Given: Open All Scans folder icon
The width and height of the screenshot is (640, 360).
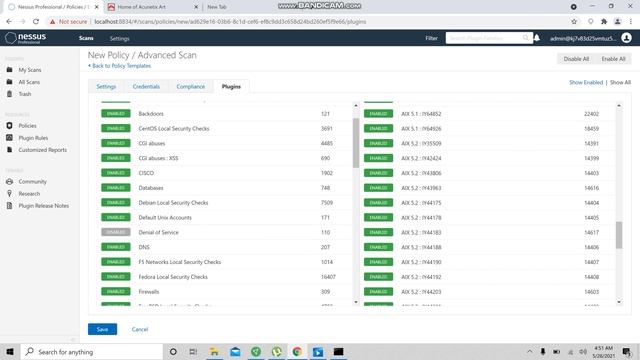Looking at the screenshot, I should 9,82.
